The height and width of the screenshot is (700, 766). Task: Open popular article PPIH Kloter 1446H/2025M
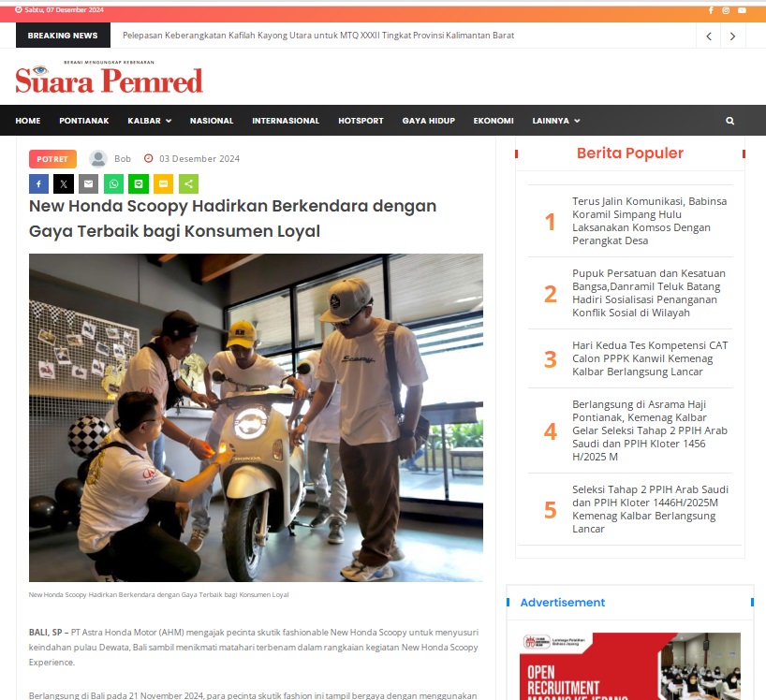(650, 509)
